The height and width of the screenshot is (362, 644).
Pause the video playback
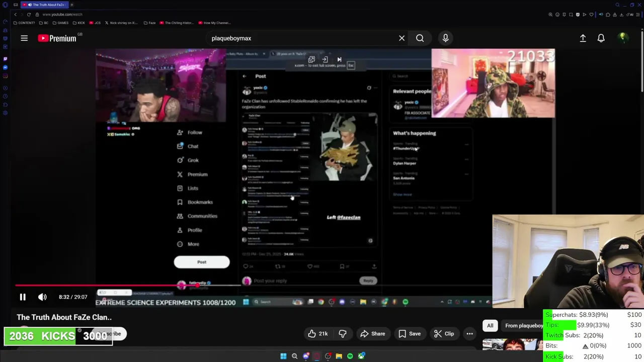coord(23,297)
